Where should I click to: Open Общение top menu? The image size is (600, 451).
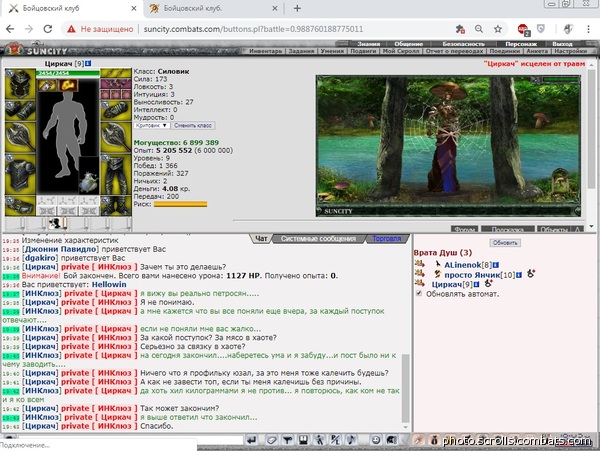pos(408,44)
